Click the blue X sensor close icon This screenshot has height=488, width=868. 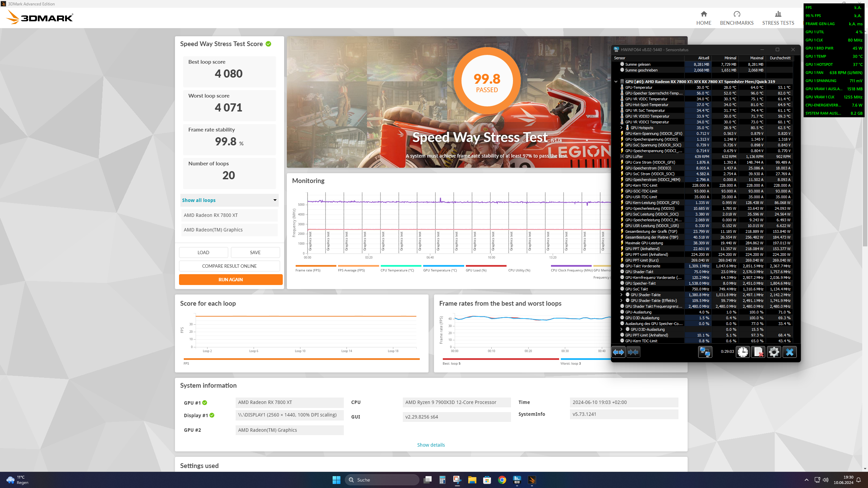(789, 352)
